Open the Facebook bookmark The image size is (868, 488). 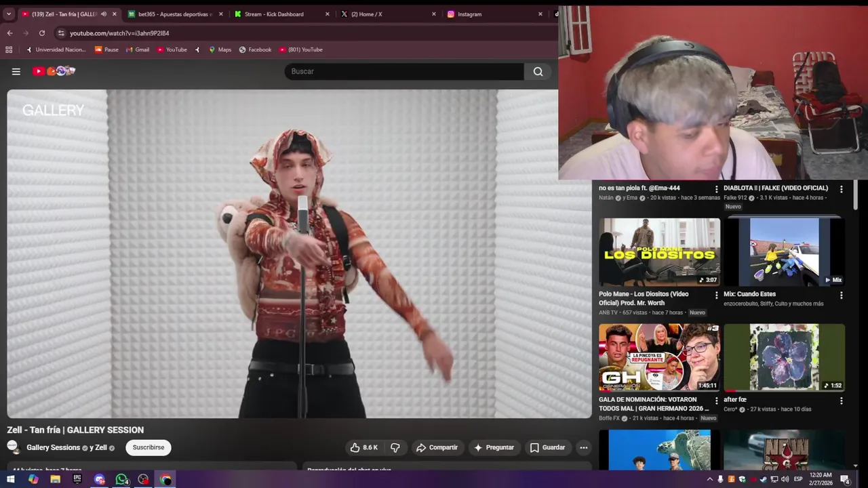[x=255, y=49]
